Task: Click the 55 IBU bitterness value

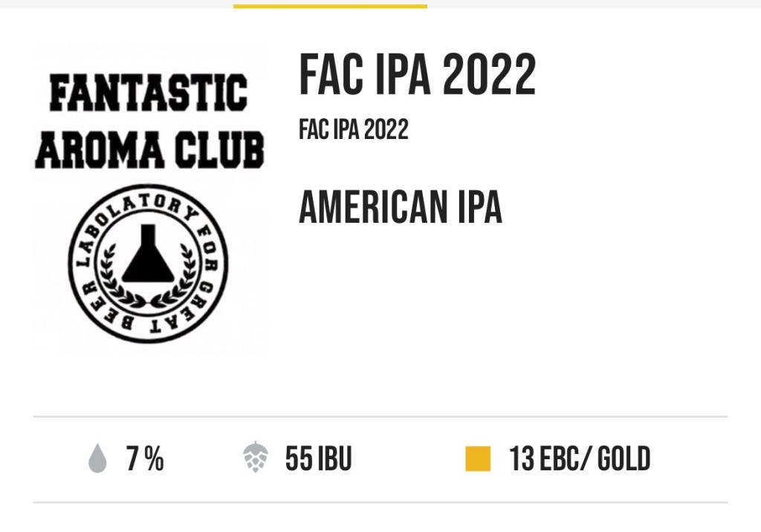Action: pyautogui.click(x=318, y=459)
